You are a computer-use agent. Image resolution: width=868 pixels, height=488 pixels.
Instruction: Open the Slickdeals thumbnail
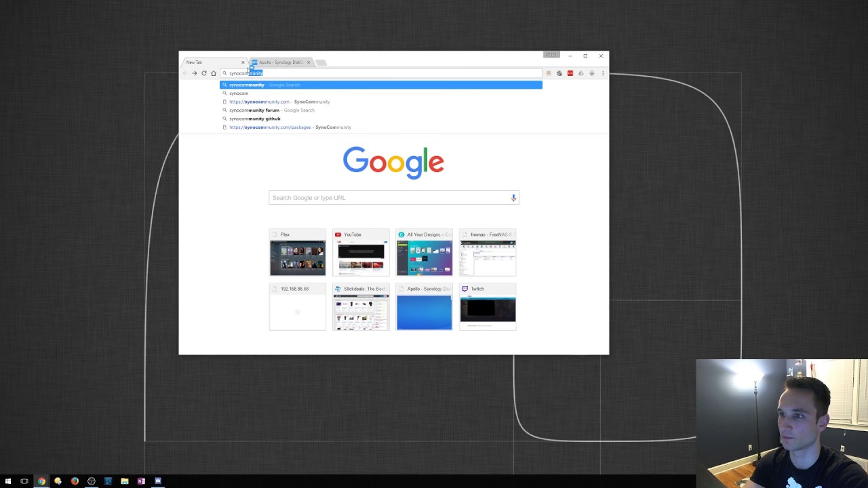coord(361,307)
